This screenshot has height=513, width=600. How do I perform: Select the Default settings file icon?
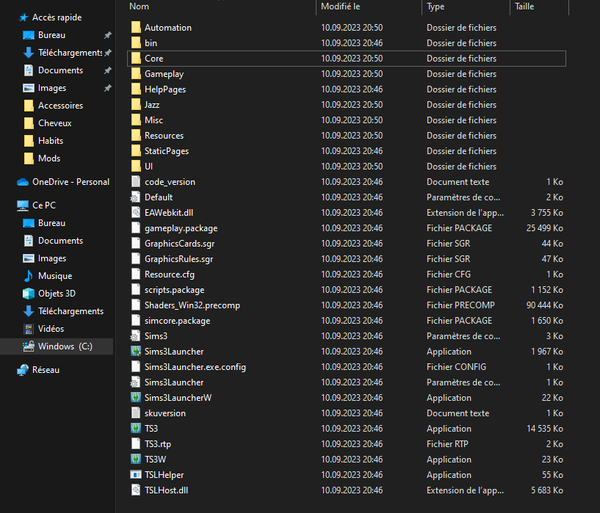coord(135,197)
